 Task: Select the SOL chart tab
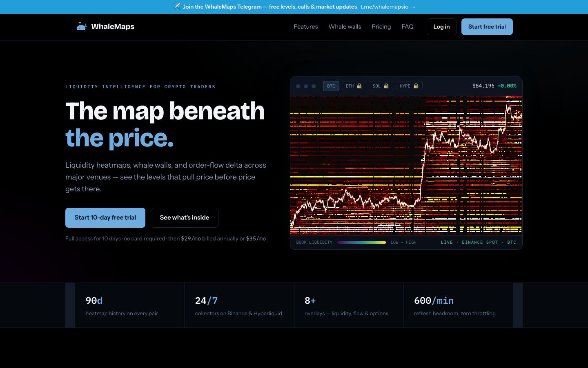pos(381,86)
